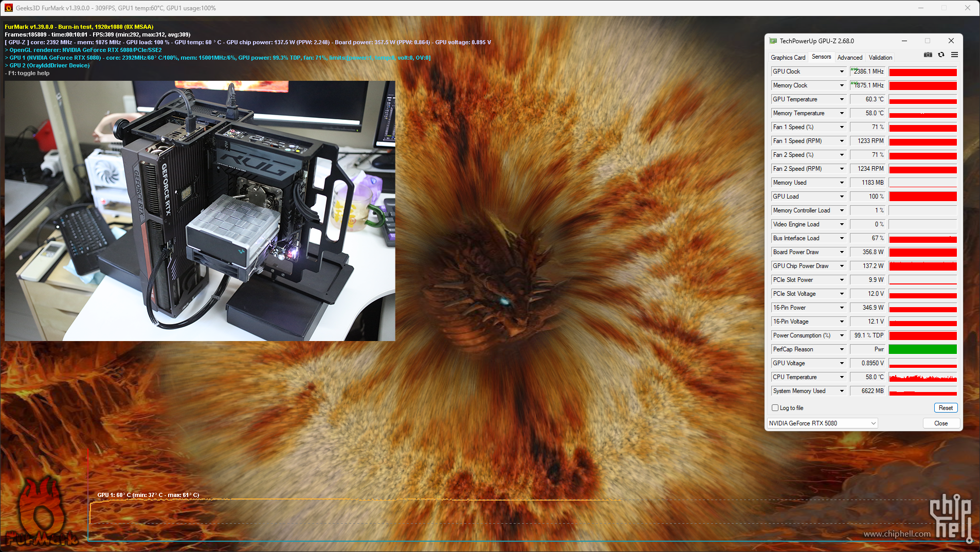Click the CPU Temperature history graph
This screenshot has height=552, width=980.
tap(923, 377)
